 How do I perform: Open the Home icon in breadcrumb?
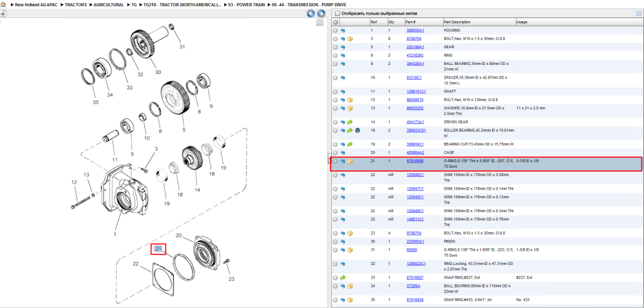tap(3, 5)
